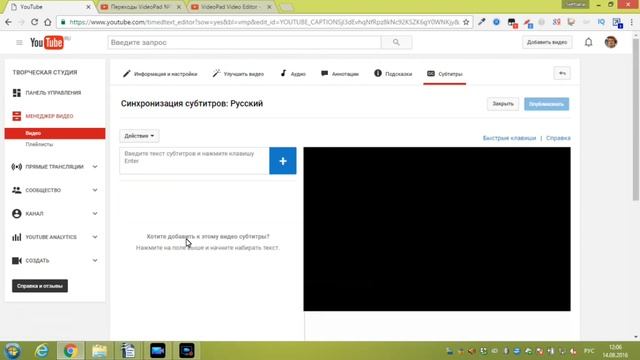Viewport: 640px width, 360px height.
Task: Bookmark page with the star icon
Action: pyautogui.click(x=466, y=22)
